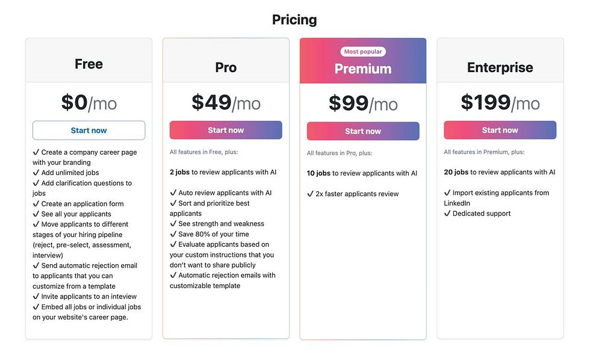Screen dimensions: 602x364
Task: Select the Premium plan header
Action: [x=363, y=69]
